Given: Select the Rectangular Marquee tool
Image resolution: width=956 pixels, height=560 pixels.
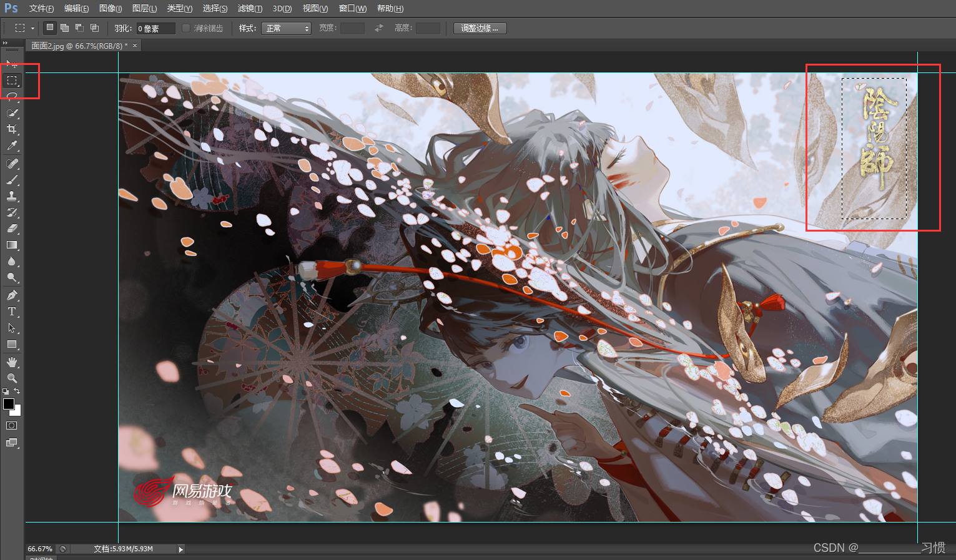Looking at the screenshot, I should (x=12, y=81).
